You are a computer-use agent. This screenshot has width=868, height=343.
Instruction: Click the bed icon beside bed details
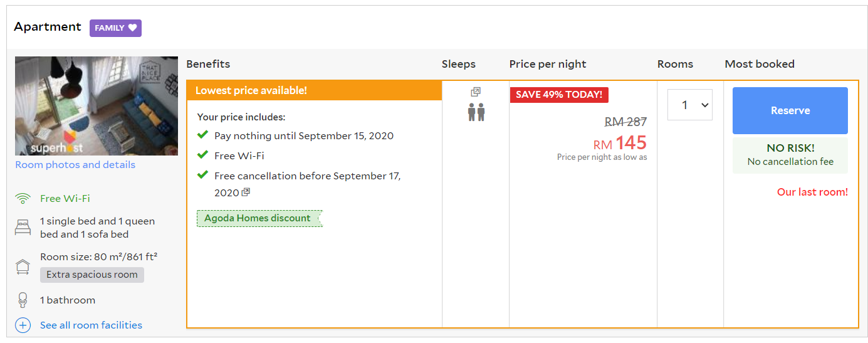tap(23, 228)
